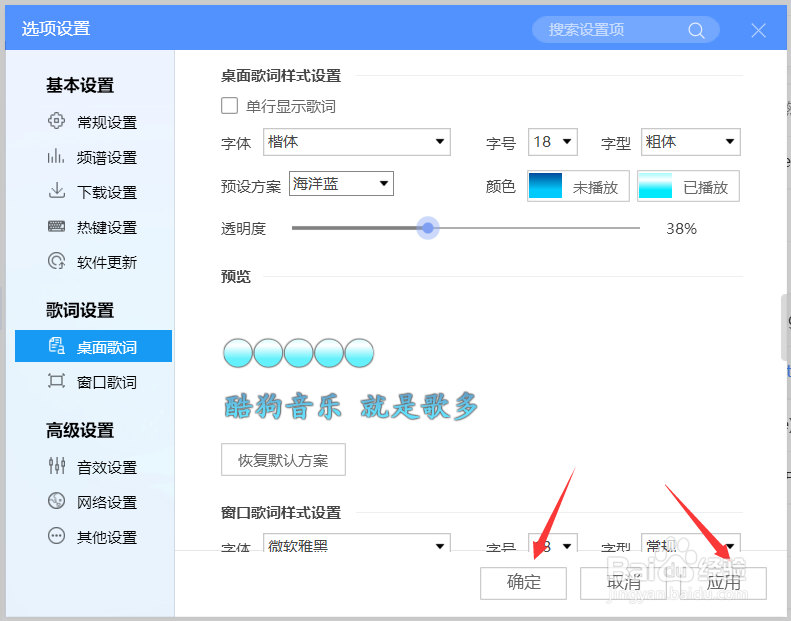The image size is (791, 621).
Task: Click the 透明度 slider handle
Action: click(x=428, y=228)
